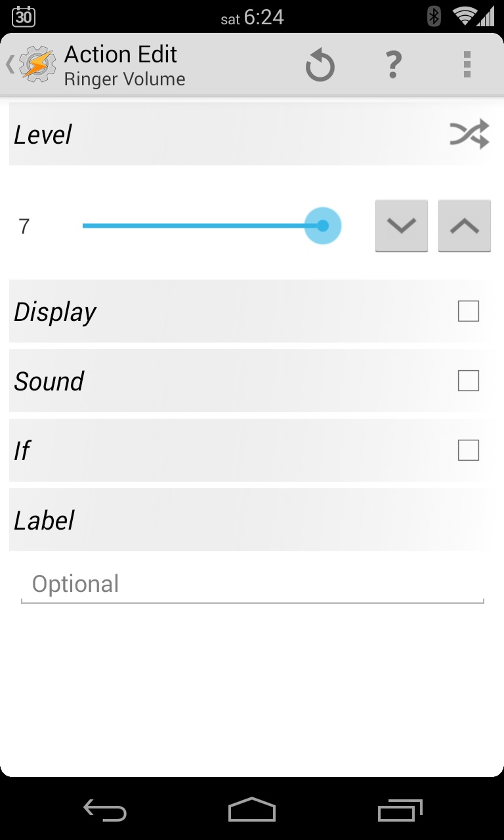Tap the Android home navigation button

click(x=252, y=810)
